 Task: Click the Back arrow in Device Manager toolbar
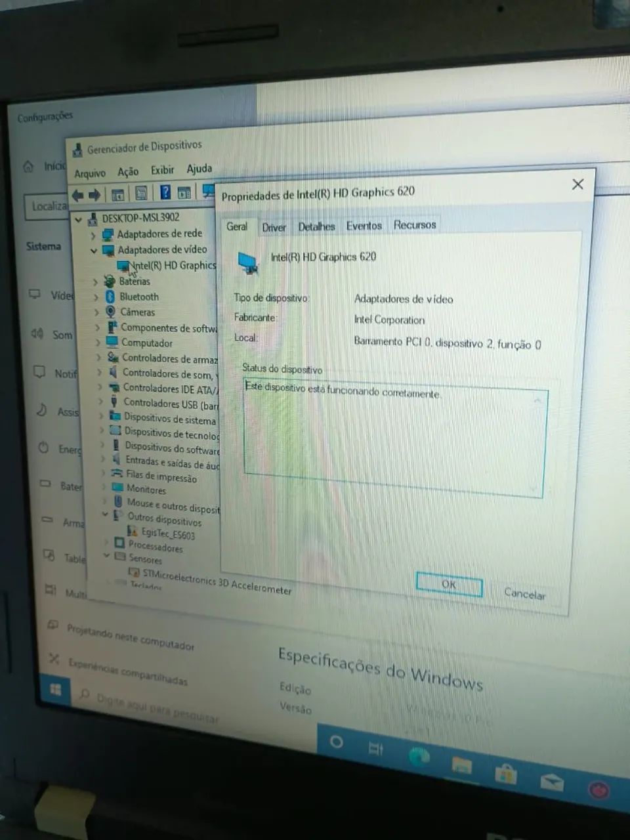click(78, 195)
